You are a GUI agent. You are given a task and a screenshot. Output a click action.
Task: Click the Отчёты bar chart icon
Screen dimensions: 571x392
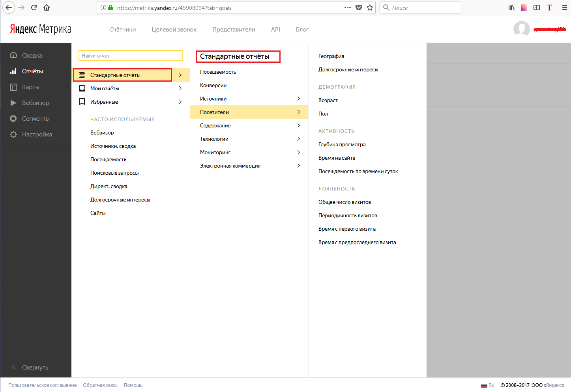pos(13,71)
